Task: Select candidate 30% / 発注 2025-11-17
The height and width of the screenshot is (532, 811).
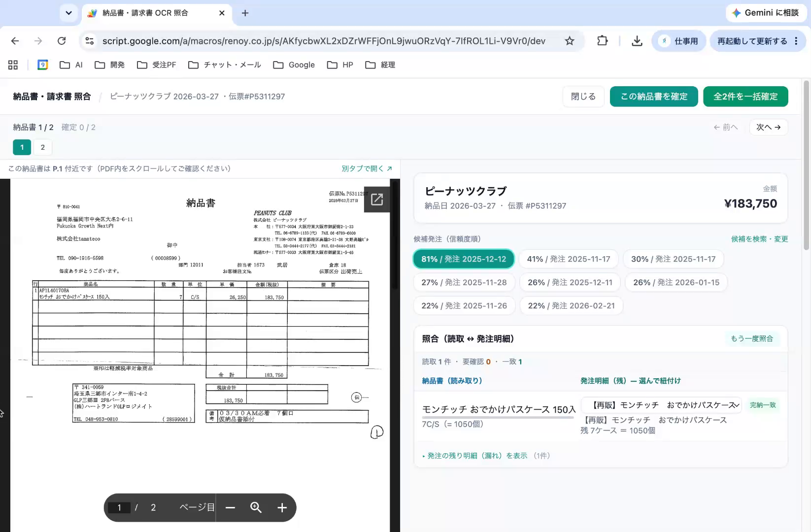Action: pyautogui.click(x=674, y=259)
